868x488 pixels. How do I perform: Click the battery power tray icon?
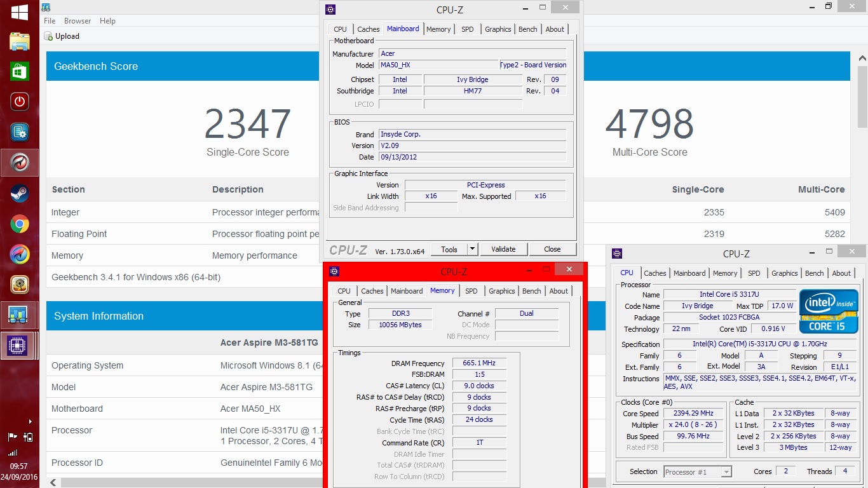click(27, 437)
